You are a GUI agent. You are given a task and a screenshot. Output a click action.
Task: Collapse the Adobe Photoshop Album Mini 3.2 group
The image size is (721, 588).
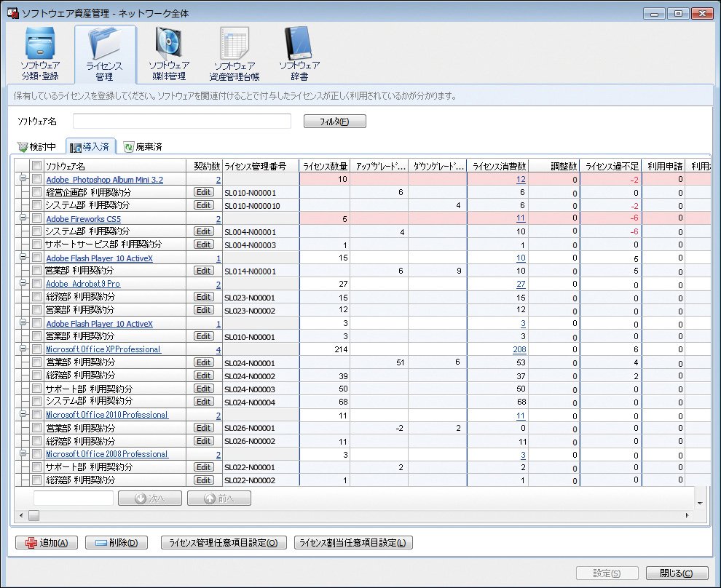23,178
